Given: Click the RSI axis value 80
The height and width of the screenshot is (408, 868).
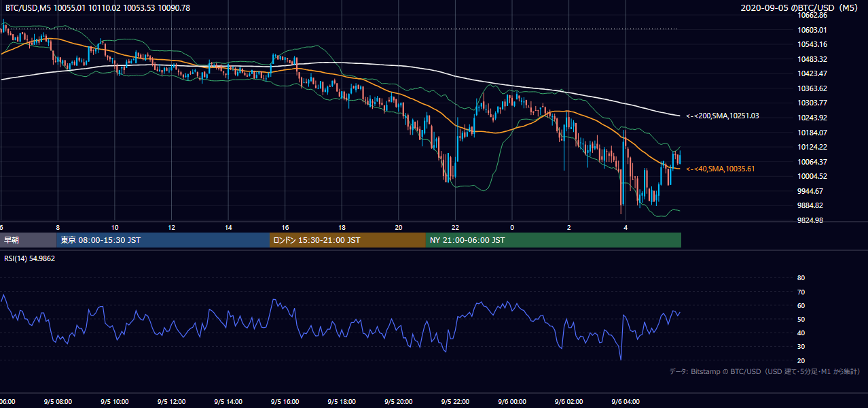Looking at the screenshot, I should (801, 278).
